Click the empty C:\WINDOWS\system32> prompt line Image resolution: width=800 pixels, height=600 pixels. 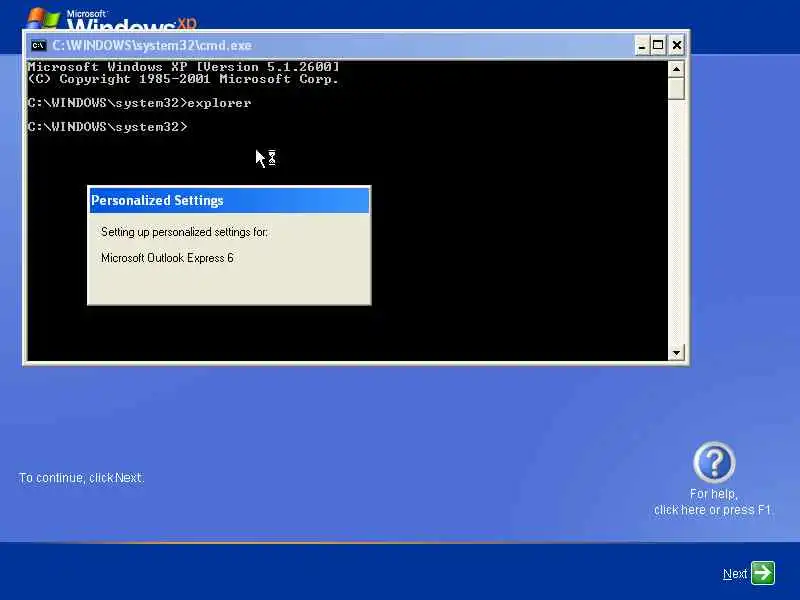click(x=108, y=127)
